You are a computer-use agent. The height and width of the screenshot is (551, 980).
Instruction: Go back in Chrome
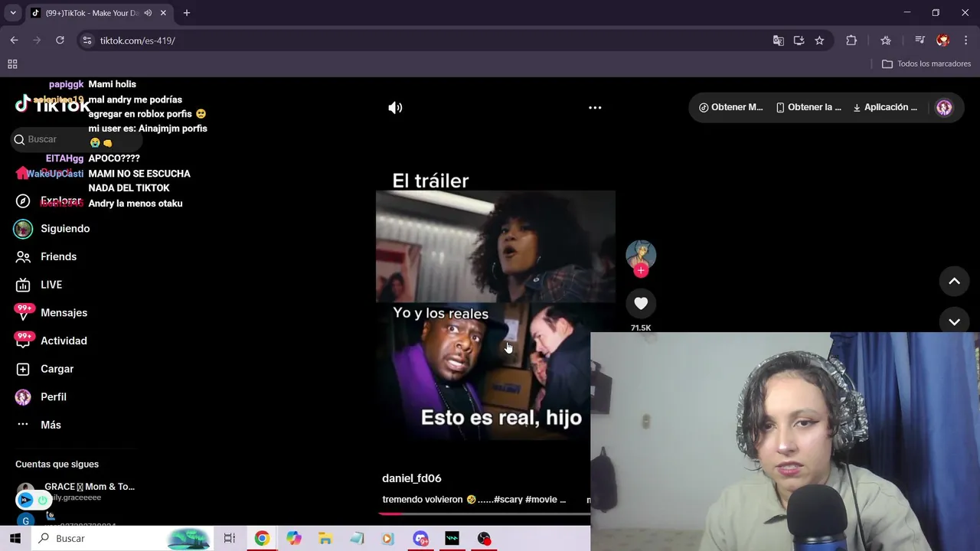coord(14,41)
